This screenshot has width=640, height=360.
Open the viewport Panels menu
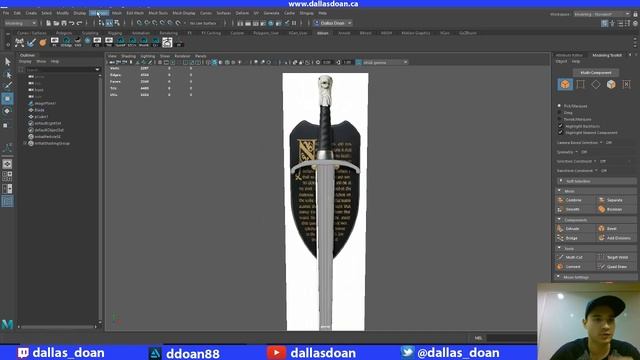coord(200,56)
